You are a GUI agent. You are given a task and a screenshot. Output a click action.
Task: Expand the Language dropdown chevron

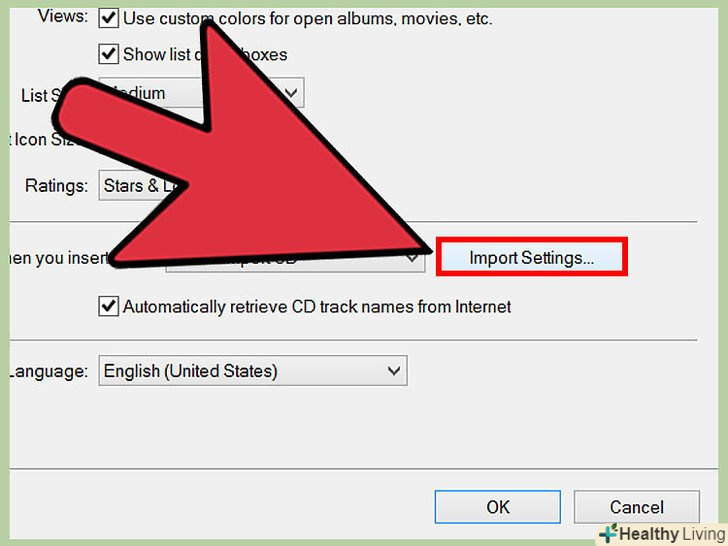click(x=394, y=371)
